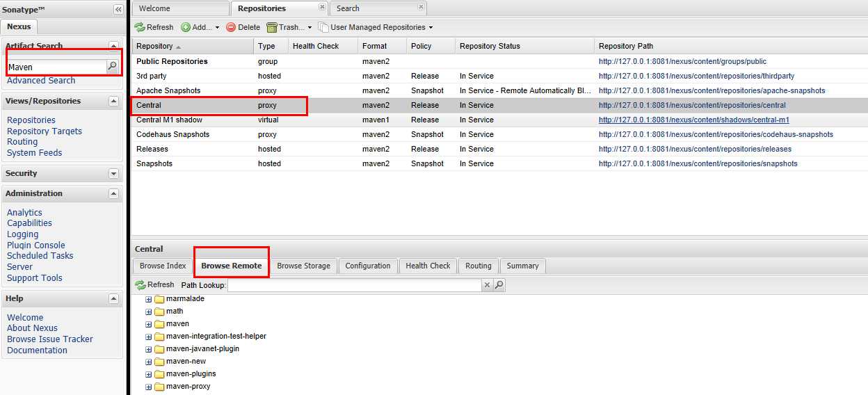
Task: Open the thirdparty repository path URL
Action: pyautogui.click(x=696, y=76)
